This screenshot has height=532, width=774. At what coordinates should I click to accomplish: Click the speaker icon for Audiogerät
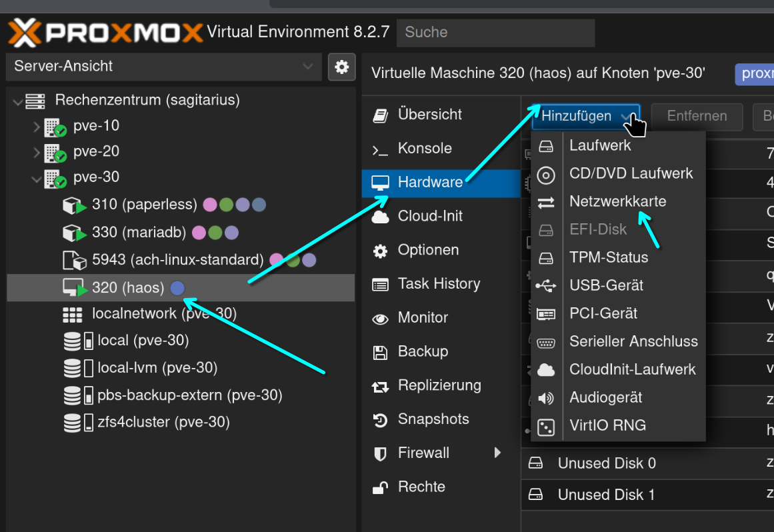[x=546, y=398]
